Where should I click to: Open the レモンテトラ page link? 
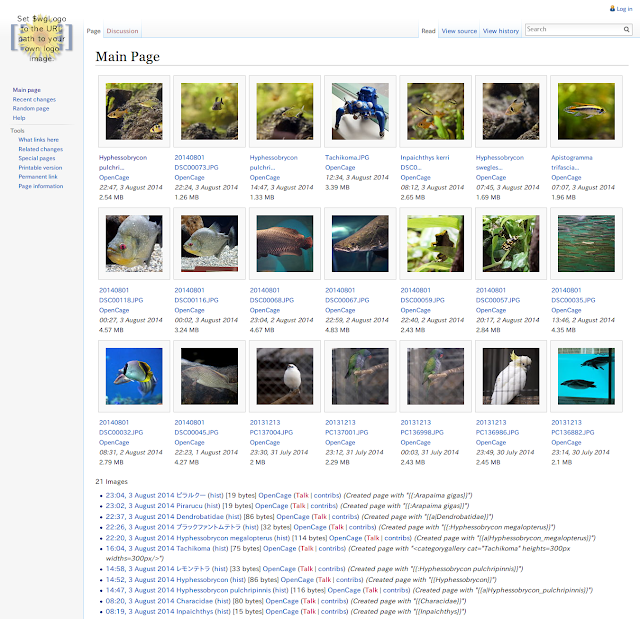click(193, 569)
